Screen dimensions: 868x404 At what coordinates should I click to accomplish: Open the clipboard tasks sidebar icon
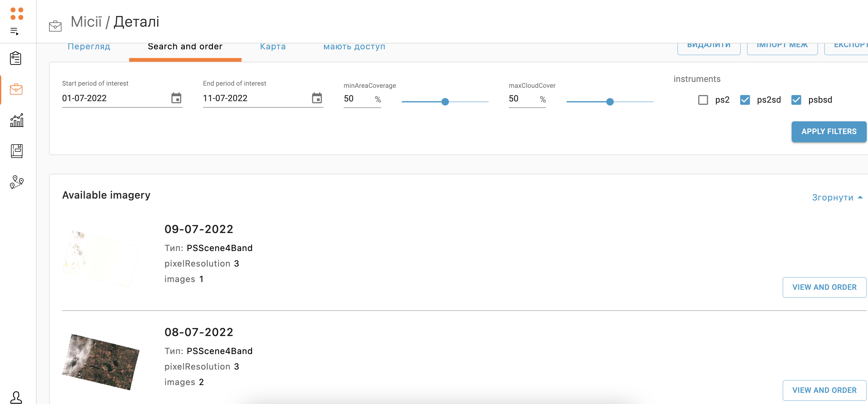tap(16, 58)
